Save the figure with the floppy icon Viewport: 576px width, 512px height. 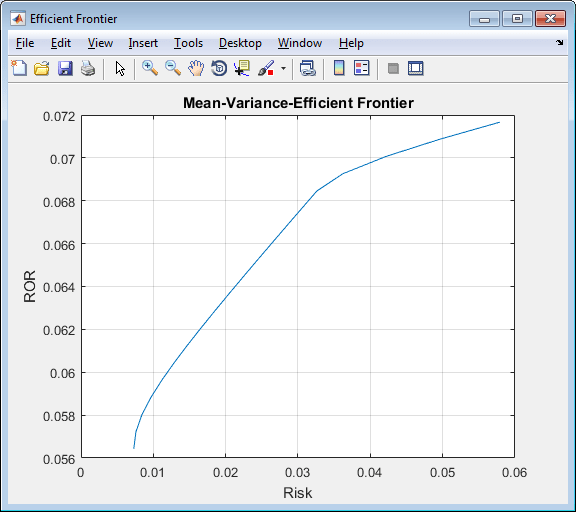pos(65,68)
